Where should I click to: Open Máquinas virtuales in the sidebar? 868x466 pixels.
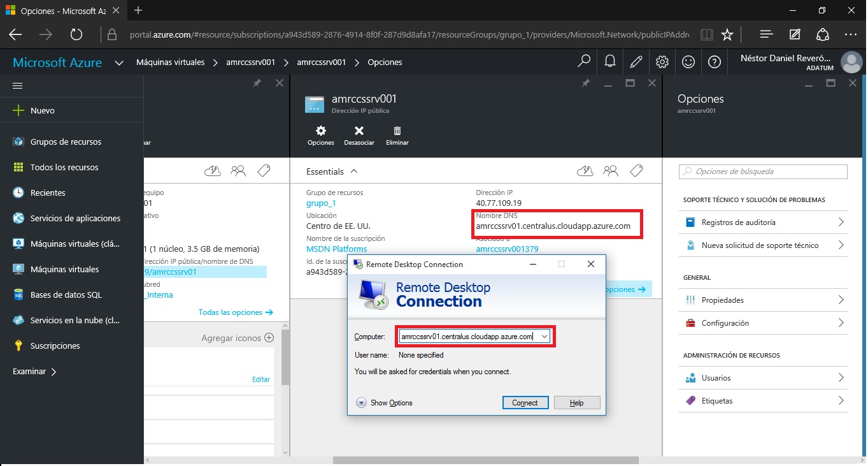tap(64, 270)
